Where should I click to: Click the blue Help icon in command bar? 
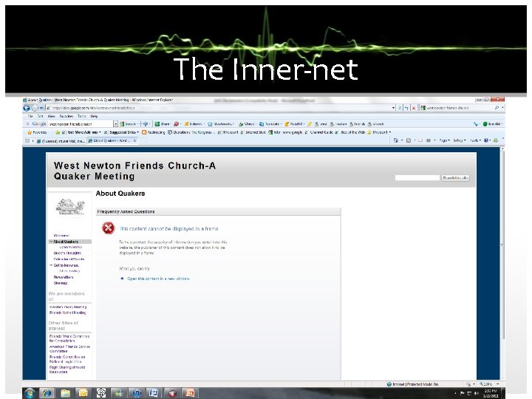(x=486, y=140)
